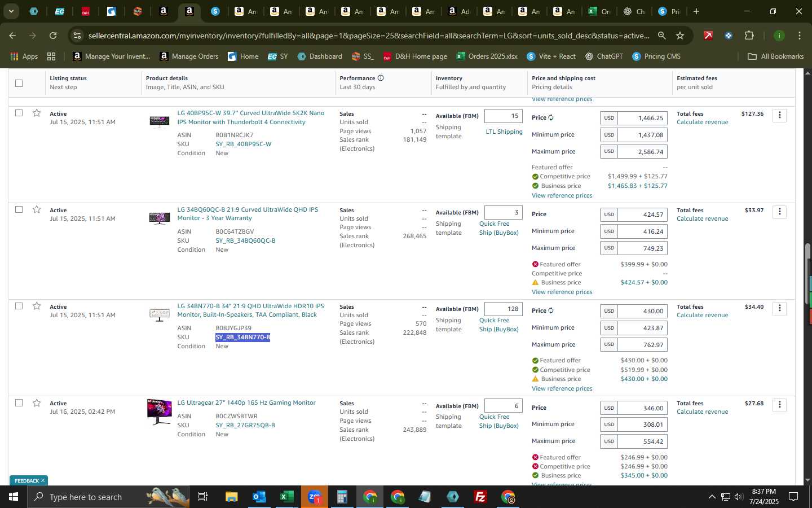
Task: Open the Pricing CMS bookmark
Action: [x=656, y=56]
